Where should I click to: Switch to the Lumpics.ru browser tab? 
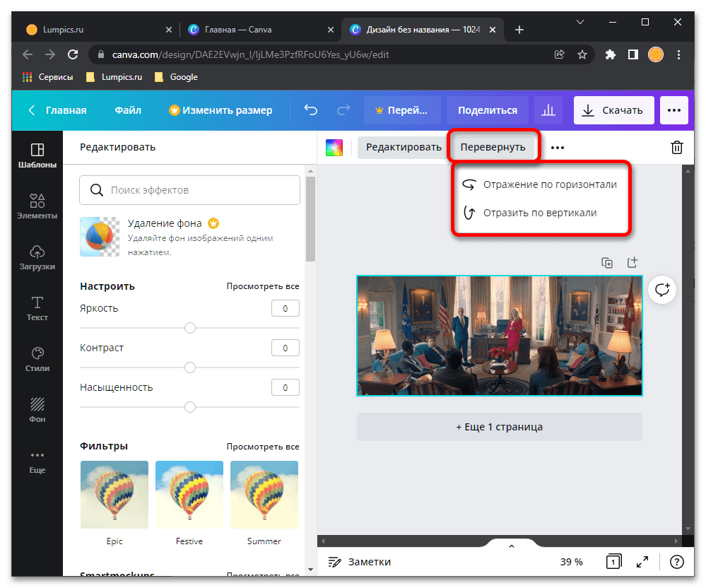tap(97, 30)
